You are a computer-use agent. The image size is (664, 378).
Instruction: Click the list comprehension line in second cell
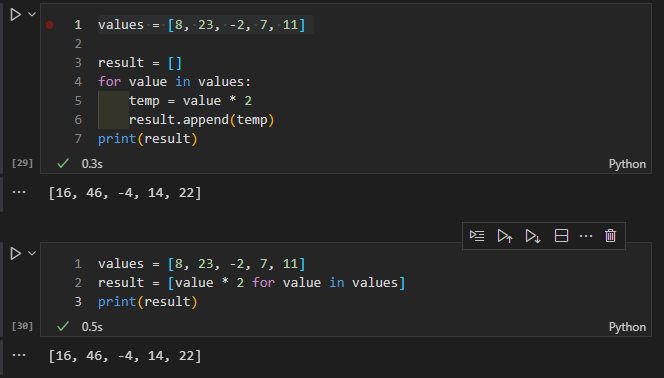(x=252, y=283)
